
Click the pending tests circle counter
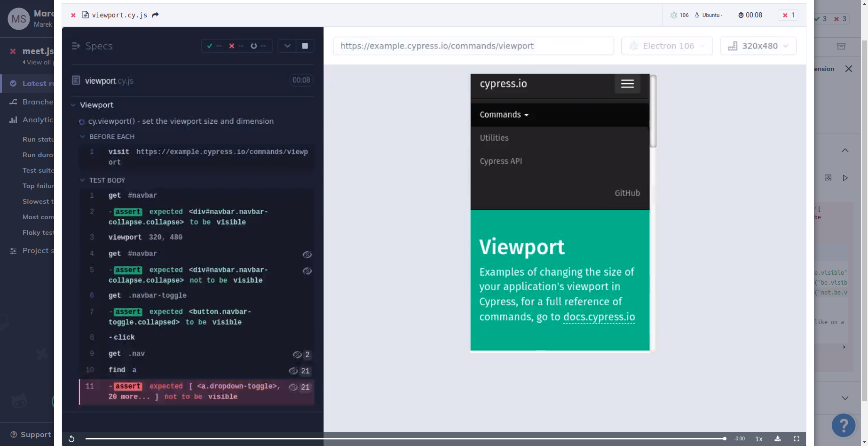(x=258, y=46)
